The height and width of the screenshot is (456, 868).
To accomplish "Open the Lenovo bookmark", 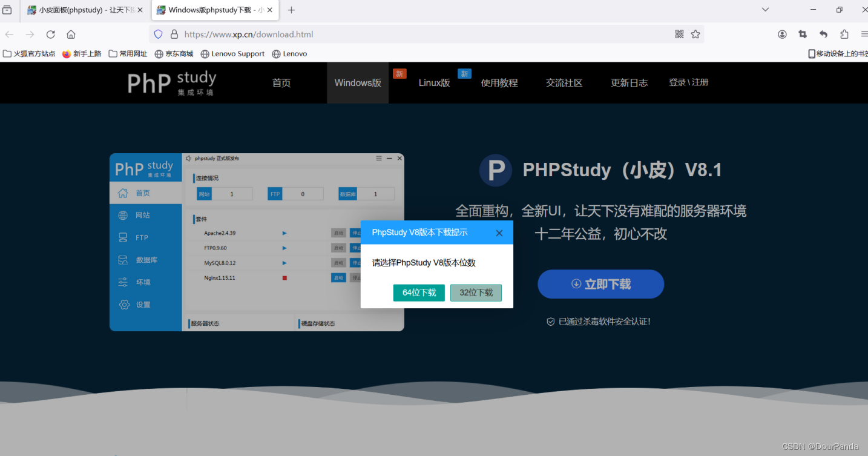I will [x=289, y=54].
